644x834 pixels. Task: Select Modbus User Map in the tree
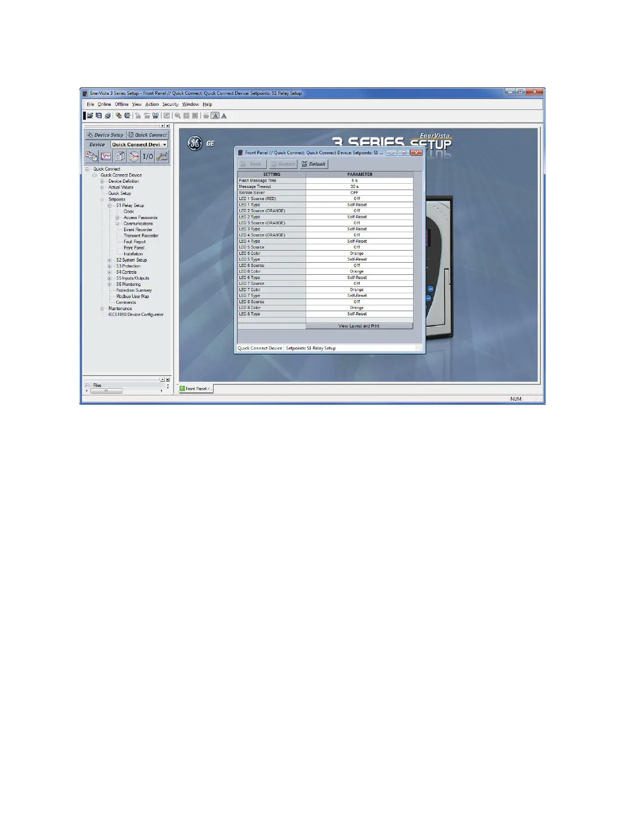point(133,296)
